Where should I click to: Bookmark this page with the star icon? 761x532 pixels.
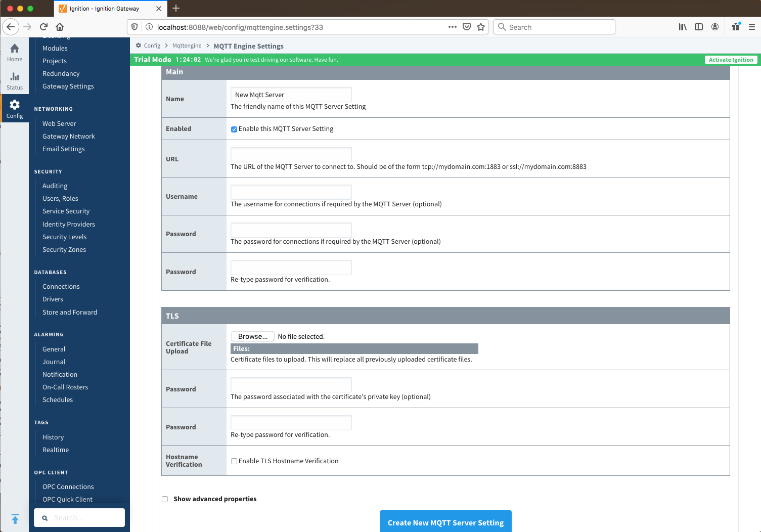point(481,27)
